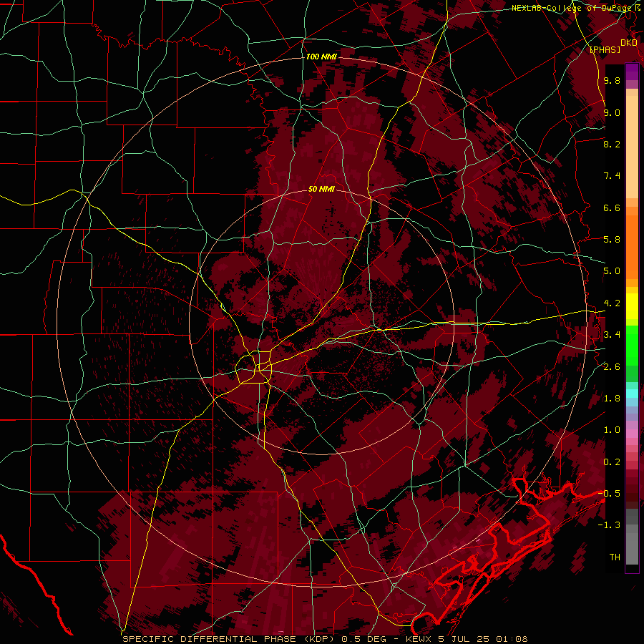The height and width of the screenshot is (644, 644).
Task: Click the 9.8 scale value
Action: [x=612, y=80]
